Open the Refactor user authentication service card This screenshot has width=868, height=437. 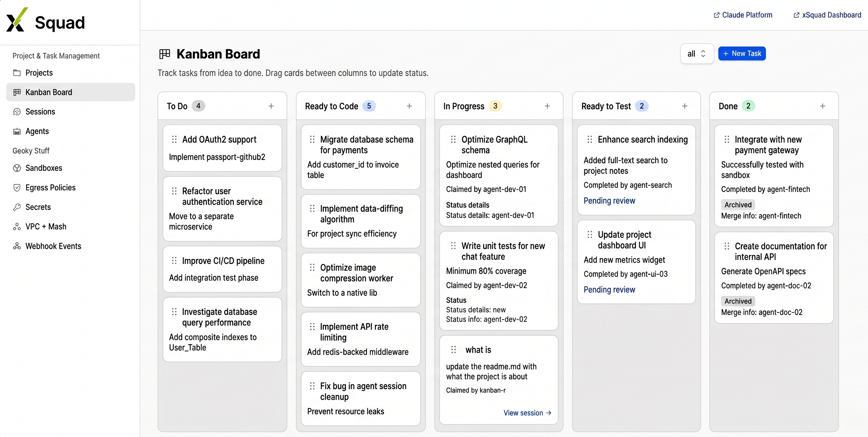pyautogui.click(x=222, y=209)
